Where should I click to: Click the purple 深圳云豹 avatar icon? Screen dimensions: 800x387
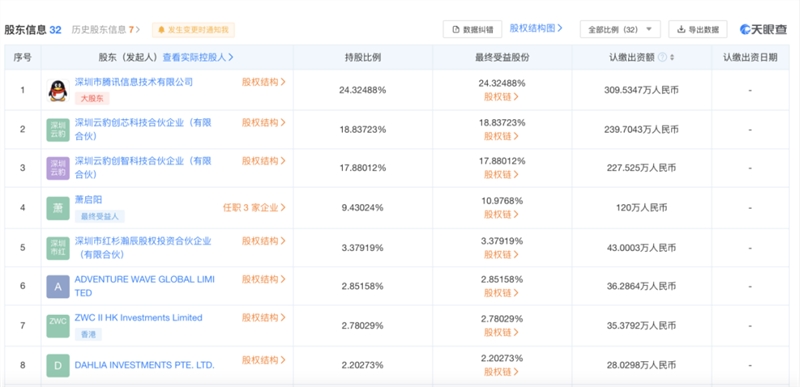58,168
